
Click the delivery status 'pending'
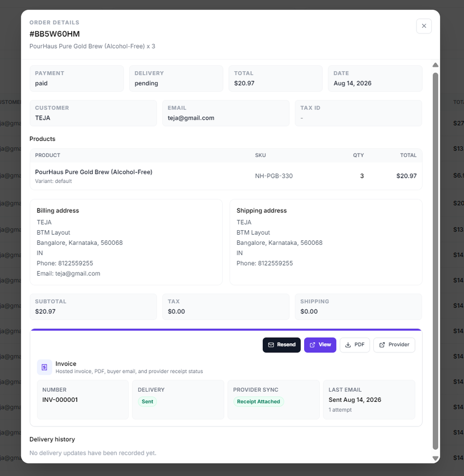[x=146, y=83]
